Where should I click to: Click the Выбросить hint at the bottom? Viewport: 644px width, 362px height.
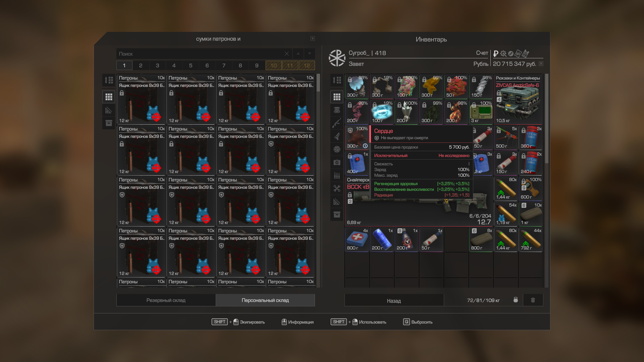coord(418,322)
